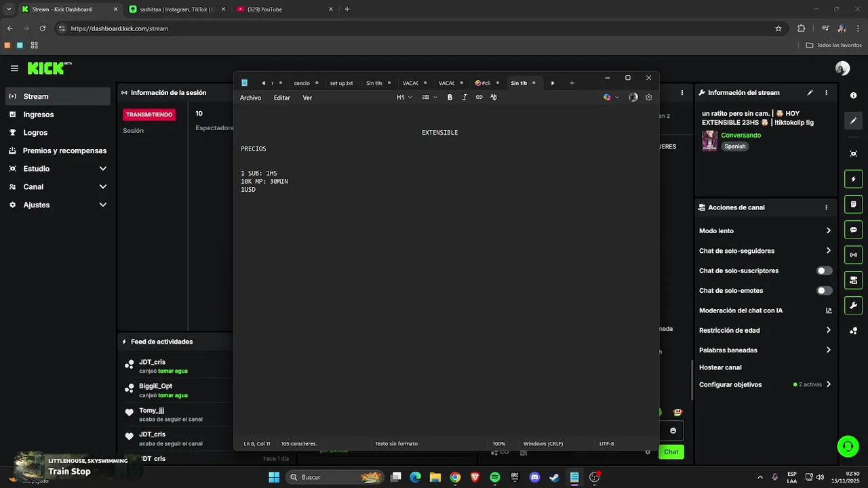Select the pencil edit icon in right rail
This screenshot has height=488, width=868.
pos(853,121)
